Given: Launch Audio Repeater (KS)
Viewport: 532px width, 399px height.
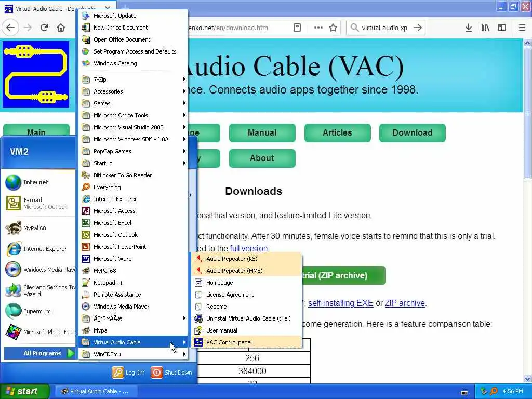Looking at the screenshot, I should [x=247, y=259].
